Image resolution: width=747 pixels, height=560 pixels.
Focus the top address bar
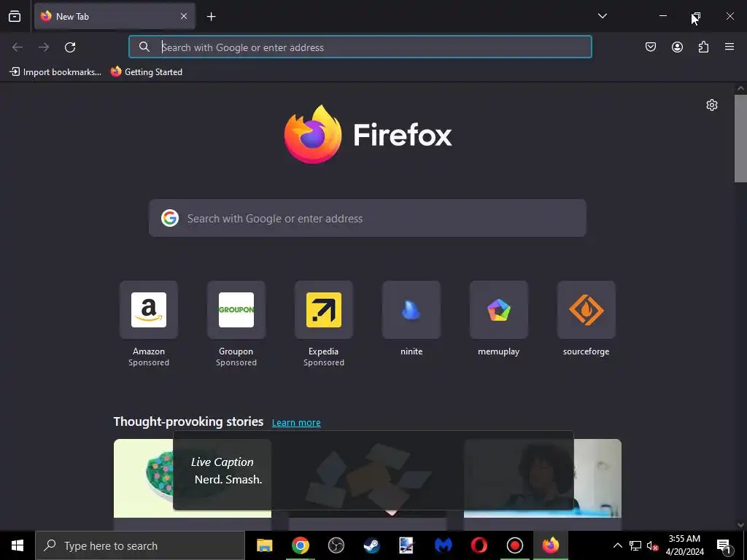360,47
